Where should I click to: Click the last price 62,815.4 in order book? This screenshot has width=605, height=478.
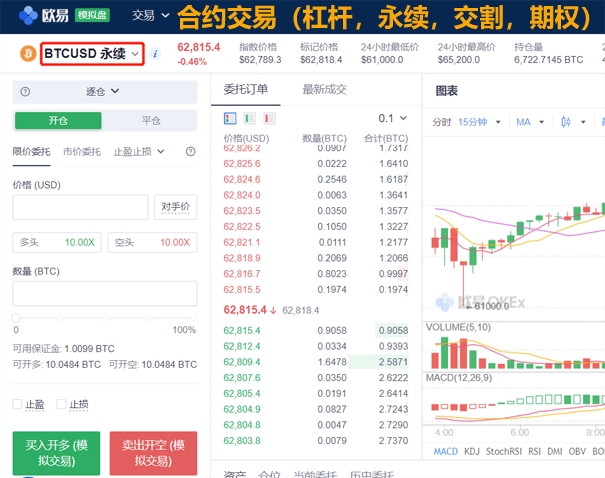tap(245, 310)
